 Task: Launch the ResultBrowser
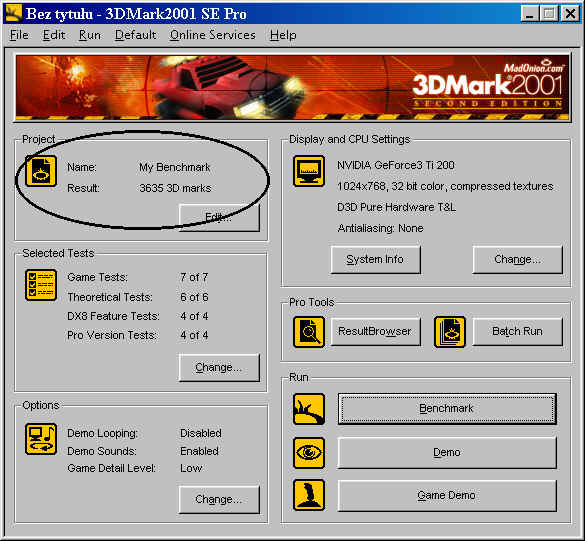[x=376, y=332]
